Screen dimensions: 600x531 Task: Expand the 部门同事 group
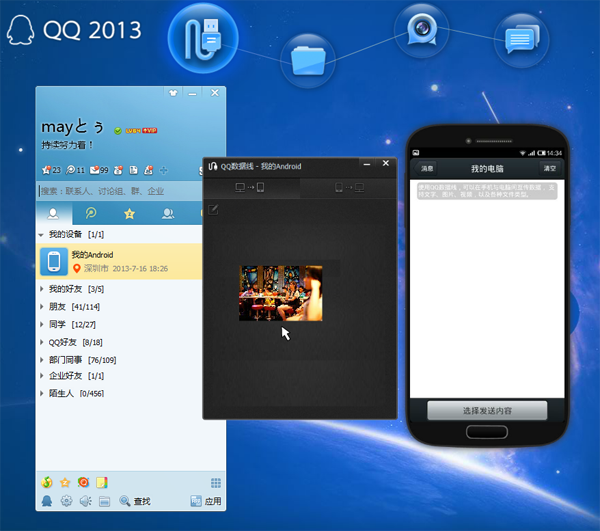[41, 360]
